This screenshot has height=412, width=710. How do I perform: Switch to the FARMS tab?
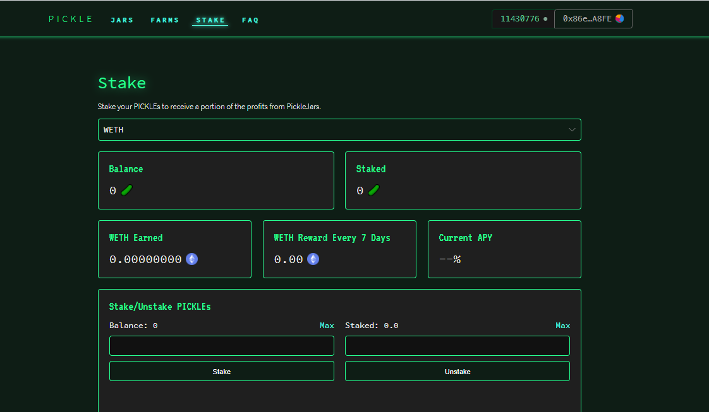coord(165,20)
